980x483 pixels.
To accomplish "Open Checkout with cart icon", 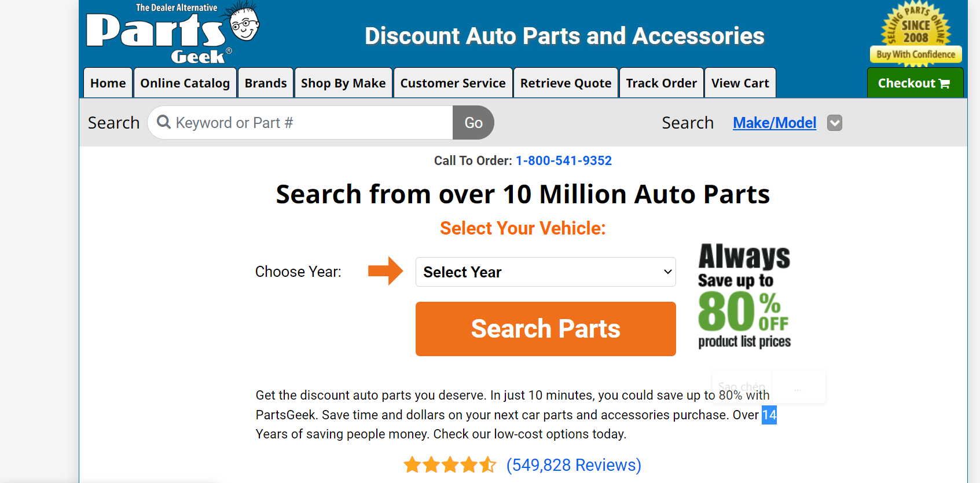I will pyautogui.click(x=915, y=83).
